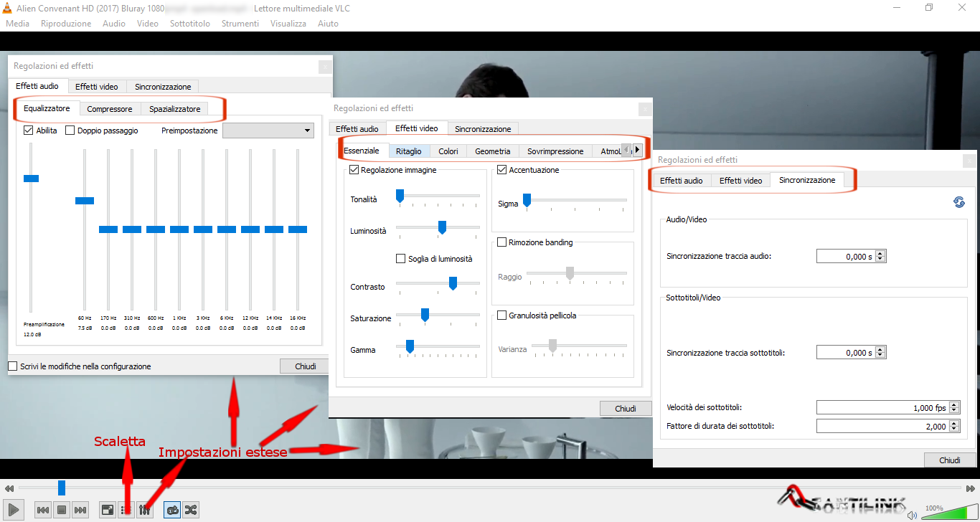Mute audio via the speaker icon
The image size is (980, 522).
912,514
